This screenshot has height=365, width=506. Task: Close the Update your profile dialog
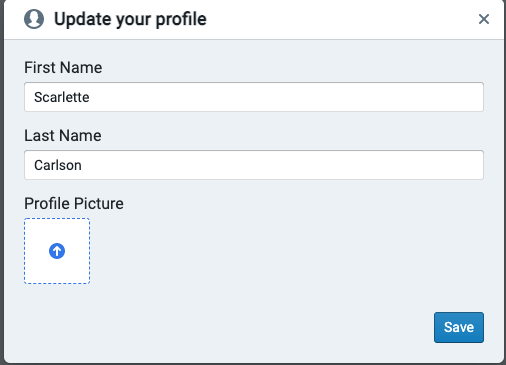(484, 19)
